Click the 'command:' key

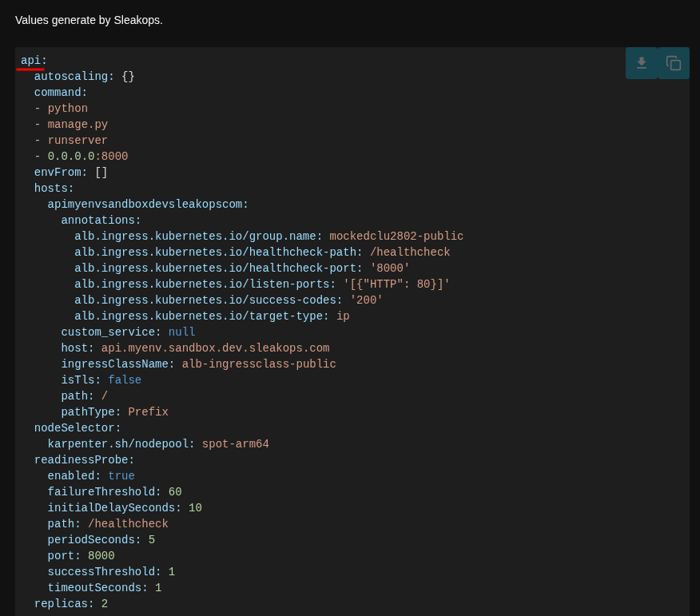61,93
